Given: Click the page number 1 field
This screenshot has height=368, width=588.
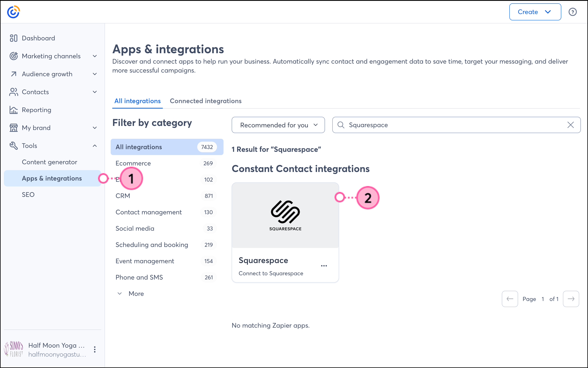Looking at the screenshot, I should click(x=543, y=299).
